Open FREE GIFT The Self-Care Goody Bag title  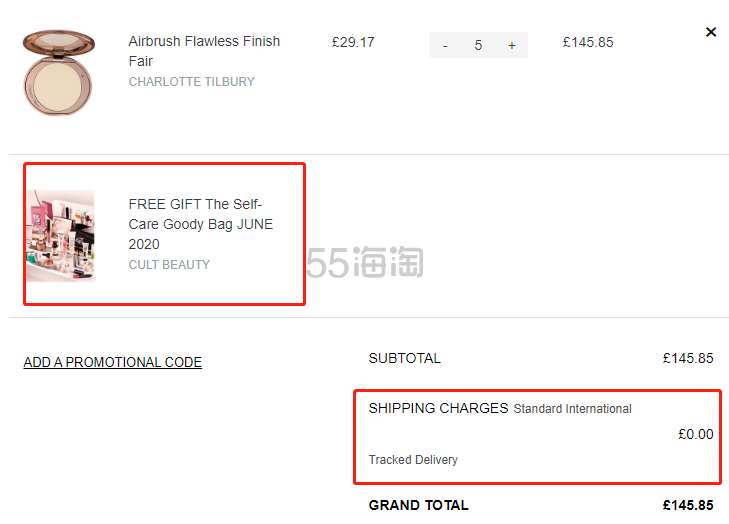click(201, 224)
